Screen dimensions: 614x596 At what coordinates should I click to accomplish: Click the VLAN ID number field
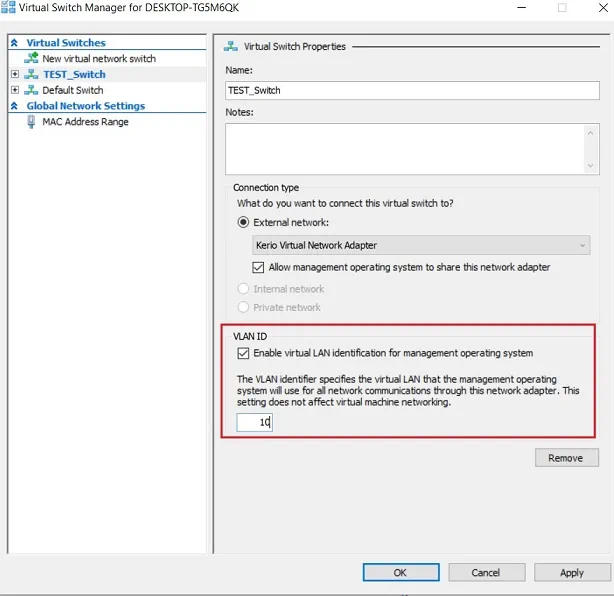click(x=254, y=423)
